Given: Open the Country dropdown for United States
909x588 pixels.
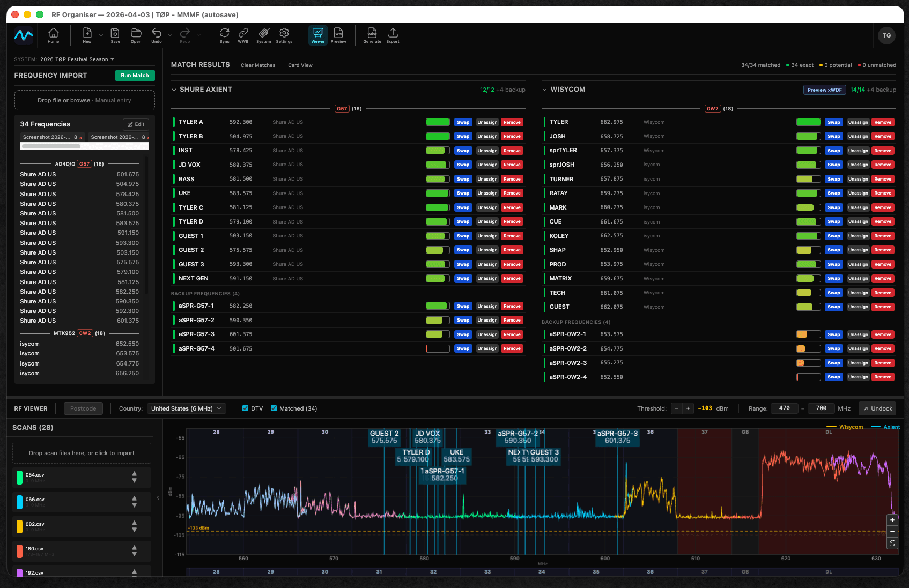Looking at the screenshot, I should pos(186,408).
